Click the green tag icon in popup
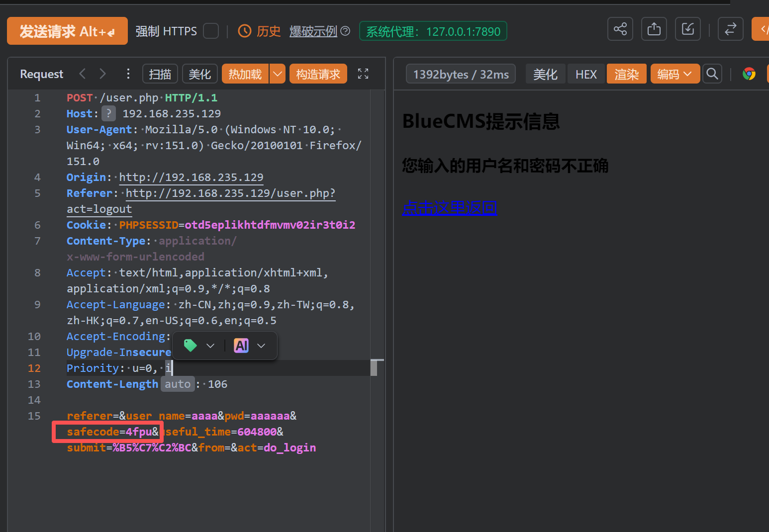 pyautogui.click(x=191, y=346)
